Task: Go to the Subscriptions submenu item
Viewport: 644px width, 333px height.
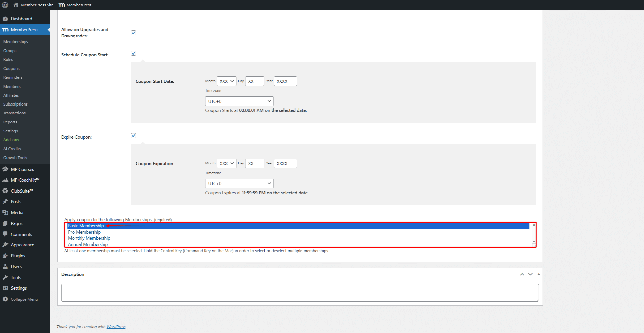Action: [15, 104]
